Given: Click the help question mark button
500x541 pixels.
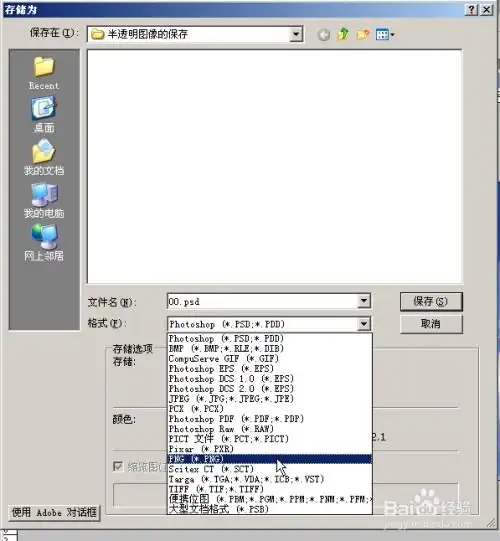Looking at the screenshot, I should pyautogui.click(x=471, y=9).
